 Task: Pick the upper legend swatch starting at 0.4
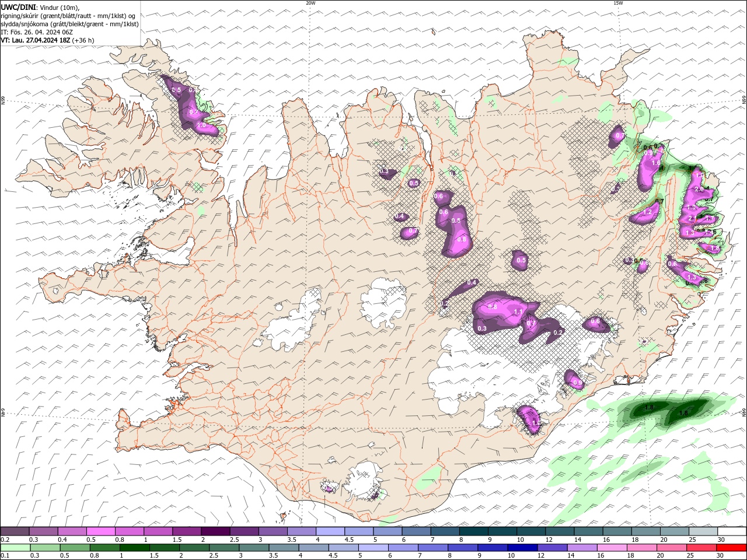(72, 531)
